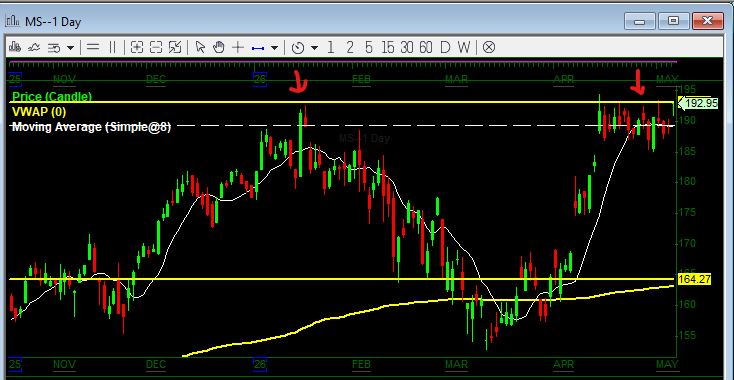
Task: Click the circled X clear icon
Action: 489,47
